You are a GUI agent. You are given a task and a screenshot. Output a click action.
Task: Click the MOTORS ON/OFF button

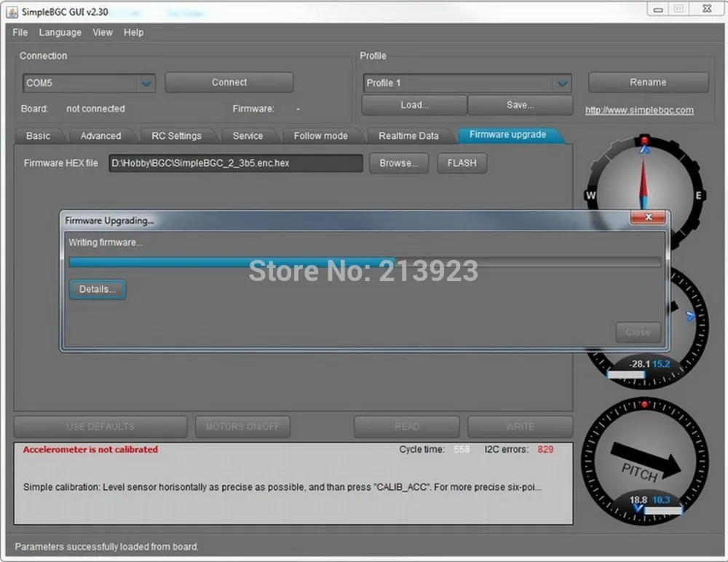click(x=242, y=427)
